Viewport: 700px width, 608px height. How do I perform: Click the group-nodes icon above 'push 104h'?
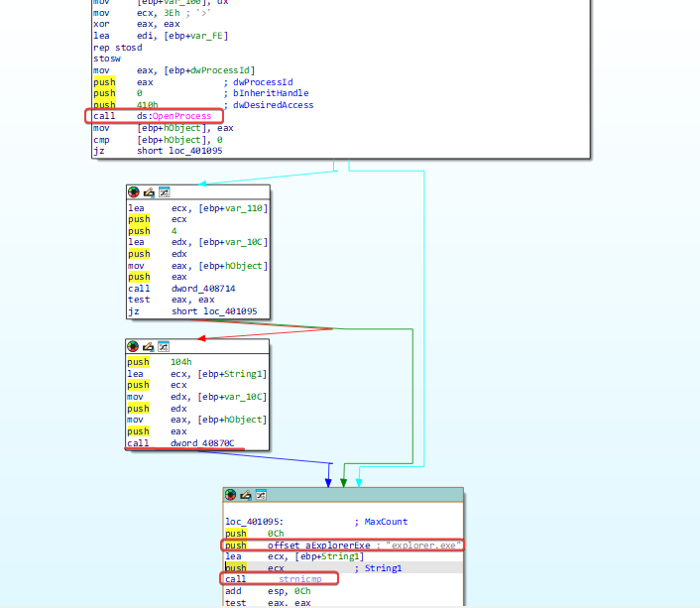tap(164, 346)
